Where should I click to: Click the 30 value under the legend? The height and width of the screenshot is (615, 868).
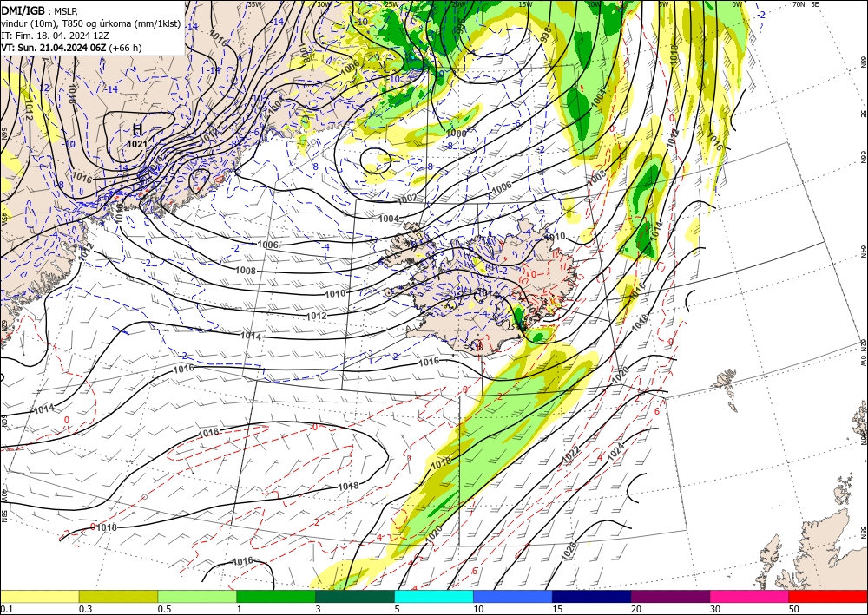click(x=716, y=609)
